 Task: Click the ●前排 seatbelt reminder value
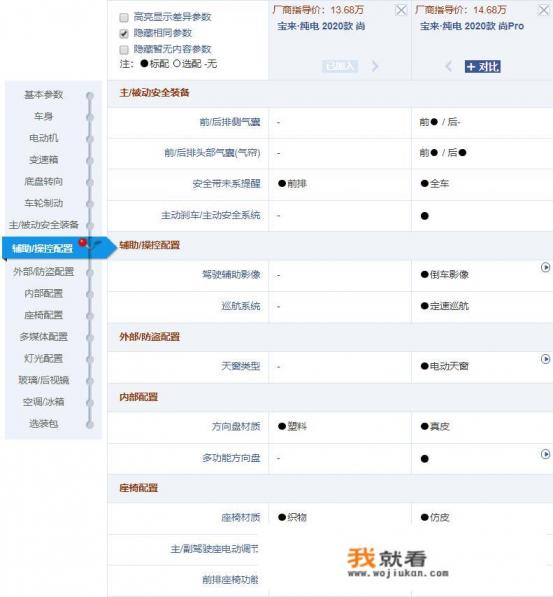[292, 184]
